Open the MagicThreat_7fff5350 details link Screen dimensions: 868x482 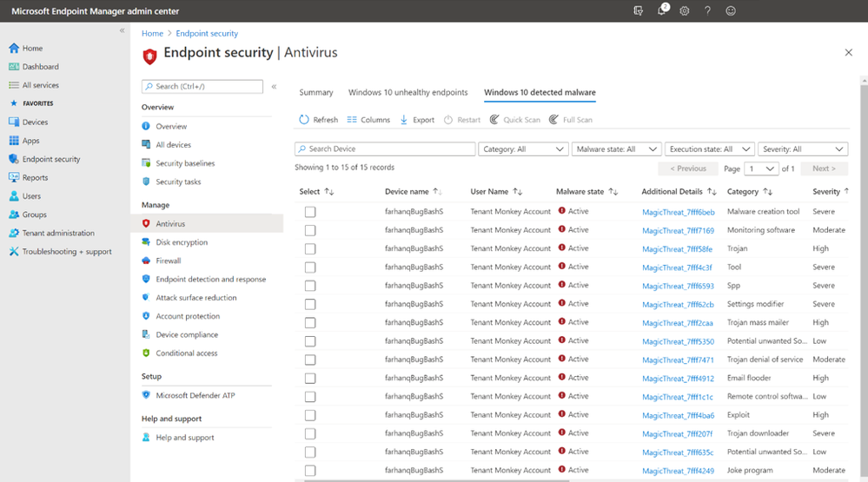pos(678,341)
